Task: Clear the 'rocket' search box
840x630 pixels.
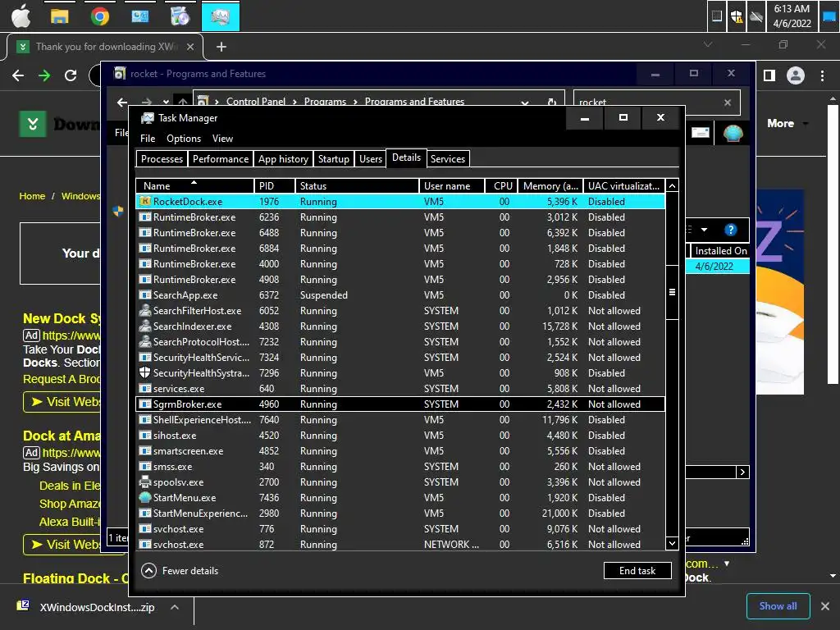Action: click(728, 103)
